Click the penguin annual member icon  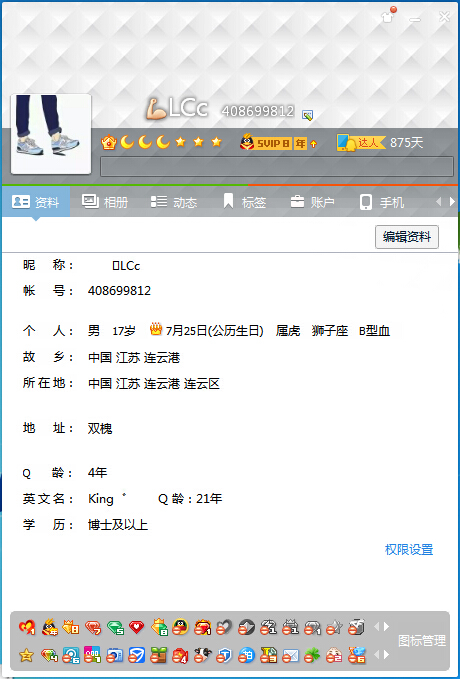[x=50, y=627]
